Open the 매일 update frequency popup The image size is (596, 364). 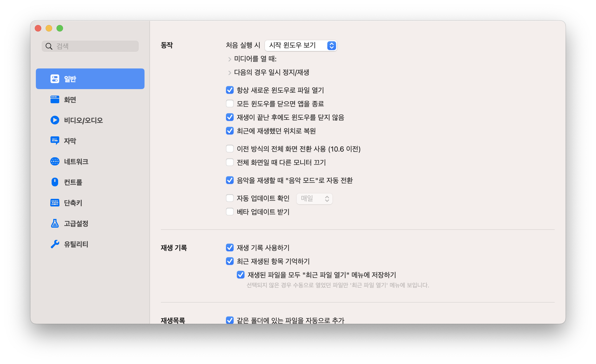314,199
